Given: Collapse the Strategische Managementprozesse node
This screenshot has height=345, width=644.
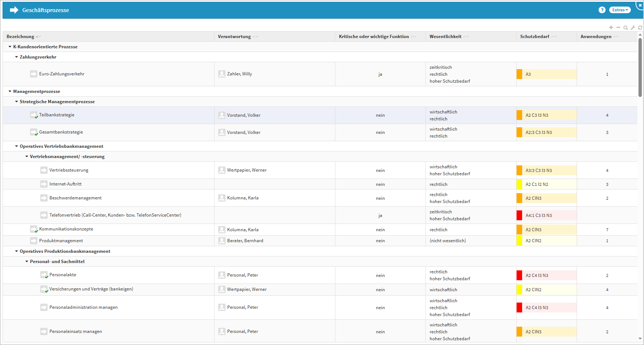Looking at the screenshot, I should coord(16,102).
